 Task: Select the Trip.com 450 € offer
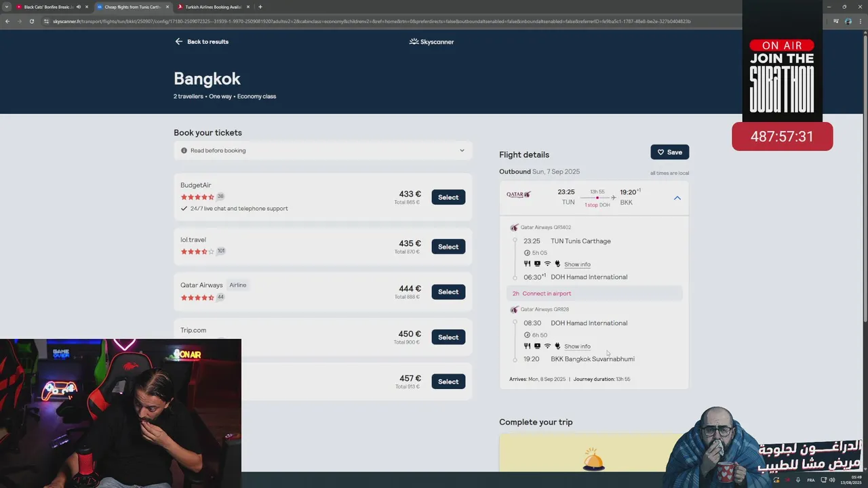coord(448,337)
